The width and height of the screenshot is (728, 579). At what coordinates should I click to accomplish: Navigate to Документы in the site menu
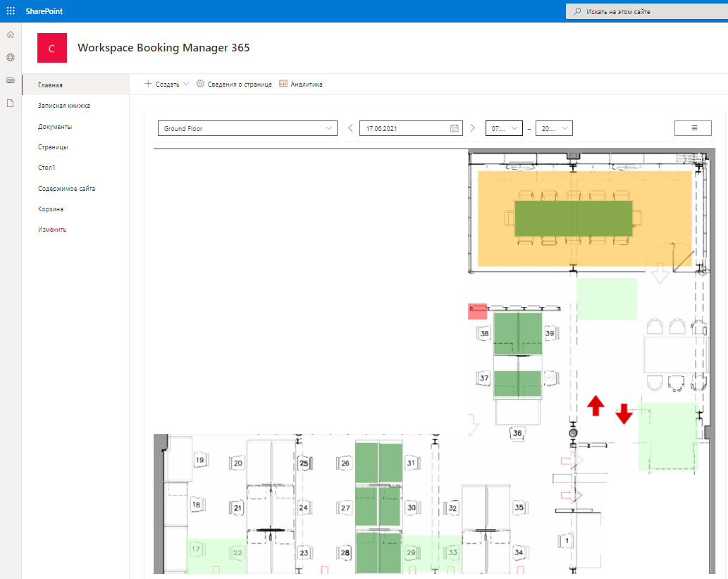pos(55,125)
